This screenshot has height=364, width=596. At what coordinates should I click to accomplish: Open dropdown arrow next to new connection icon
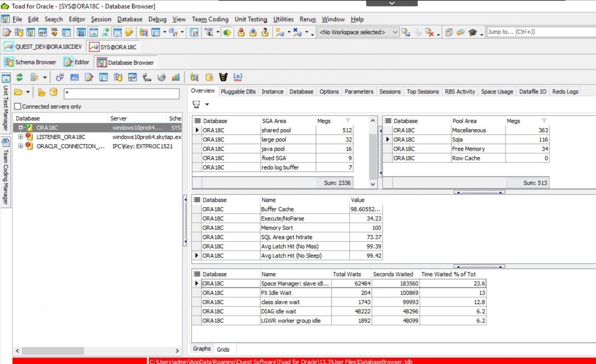click(x=289, y=32)
